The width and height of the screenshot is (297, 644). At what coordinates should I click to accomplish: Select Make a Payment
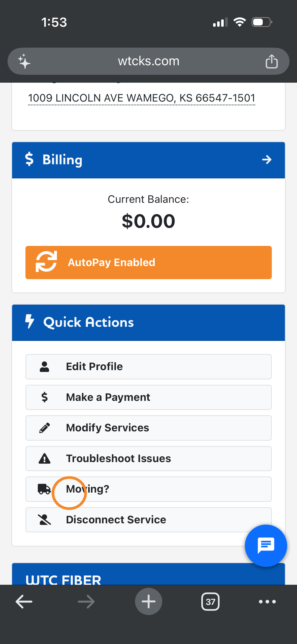(148, 397)
